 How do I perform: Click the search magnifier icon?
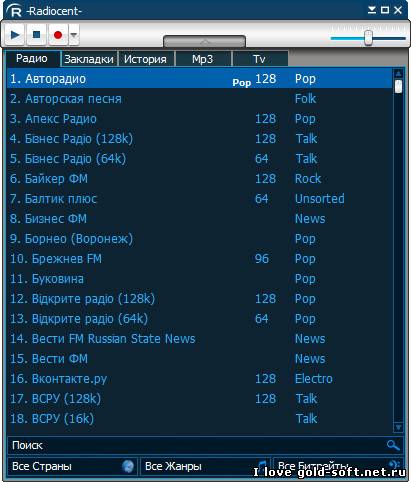(393, 445)
